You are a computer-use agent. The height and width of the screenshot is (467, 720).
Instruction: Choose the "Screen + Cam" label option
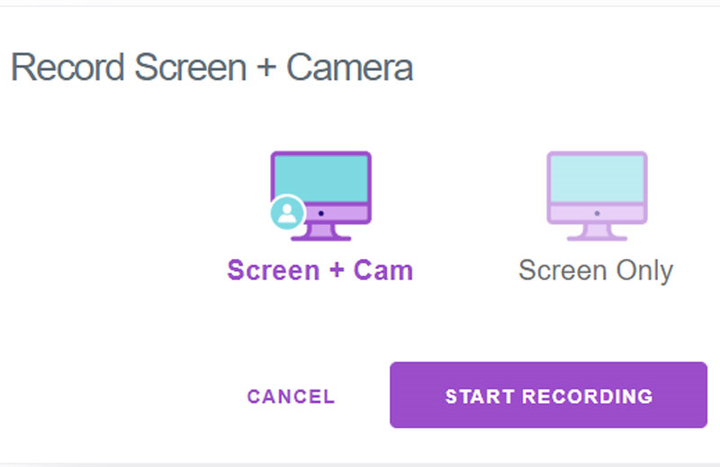point(320,270)
